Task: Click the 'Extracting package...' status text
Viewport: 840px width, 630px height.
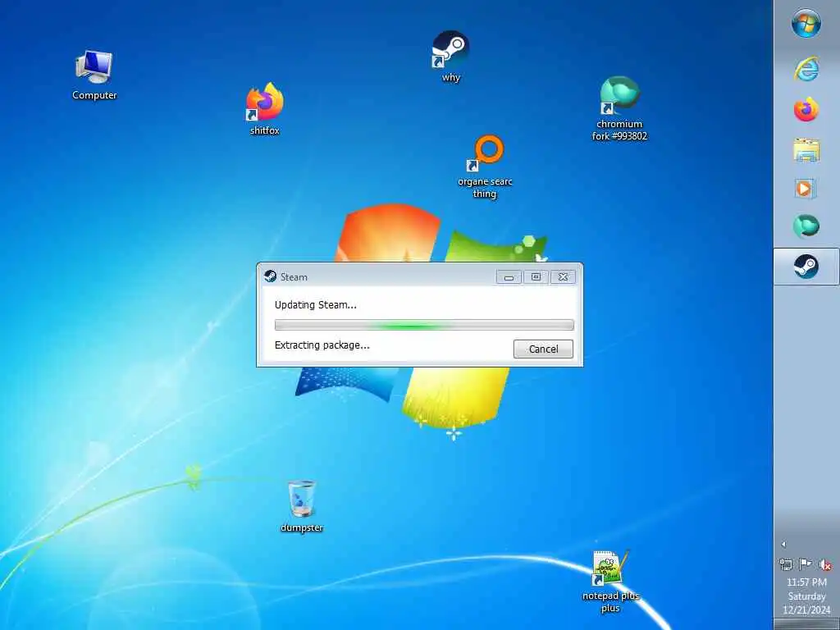Action: tap(322, 345)
